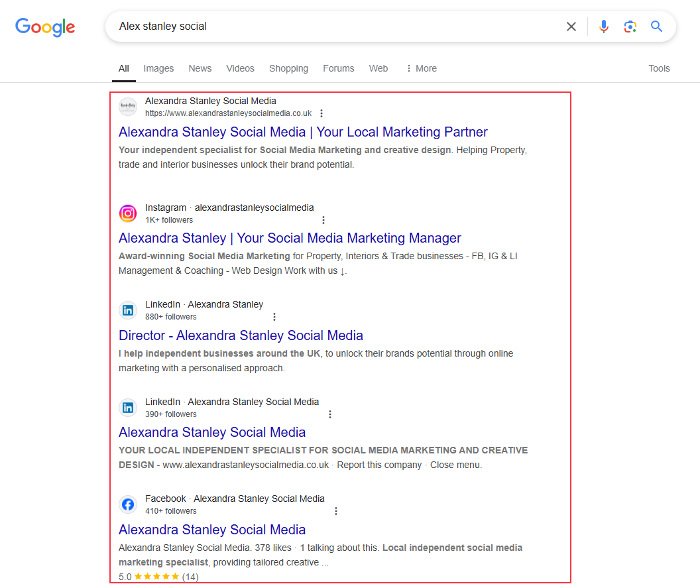Expand the More search filters menu
Viewport: 700px width, 588px height.
coord(421,68)
